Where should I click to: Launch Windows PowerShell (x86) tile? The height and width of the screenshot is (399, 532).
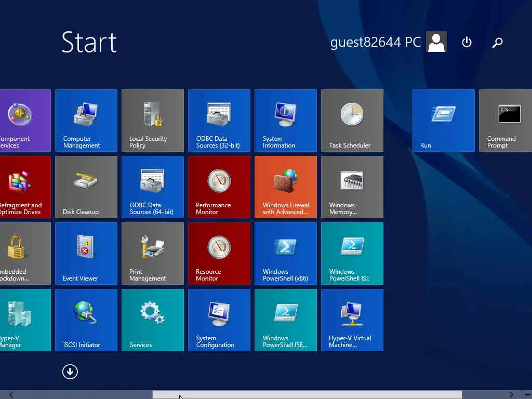[286, 254]
